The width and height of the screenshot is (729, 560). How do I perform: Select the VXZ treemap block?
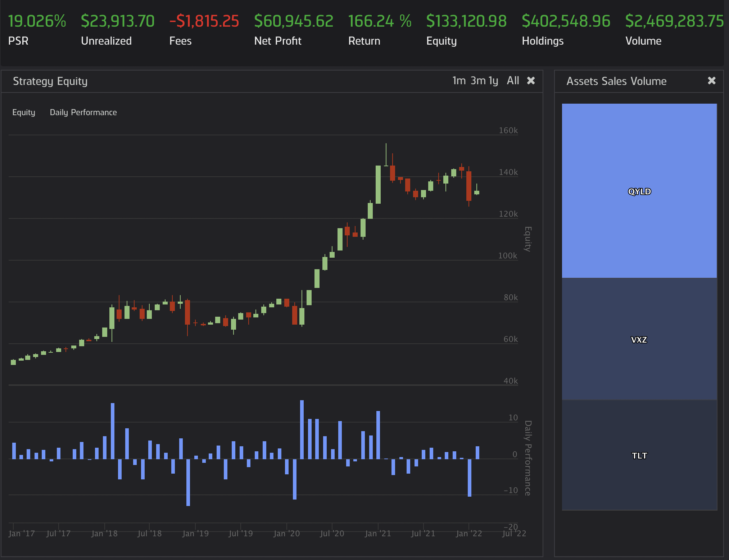(x=639, y=339)
